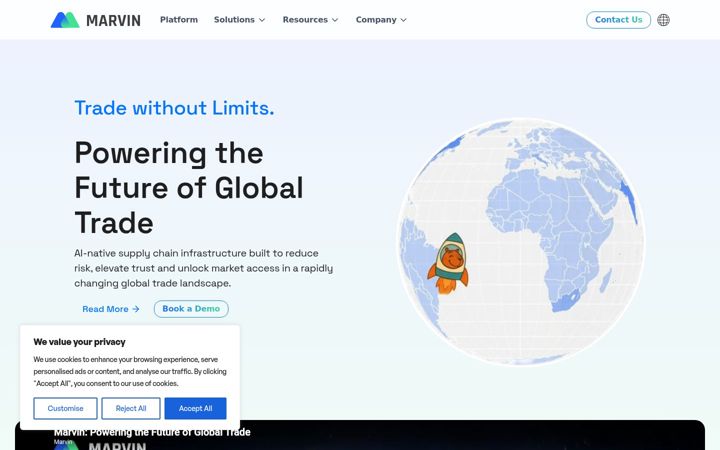Expand the Solutions dropdown menu
This screenshot has height=450, width=720.
[x=239, y=20]
